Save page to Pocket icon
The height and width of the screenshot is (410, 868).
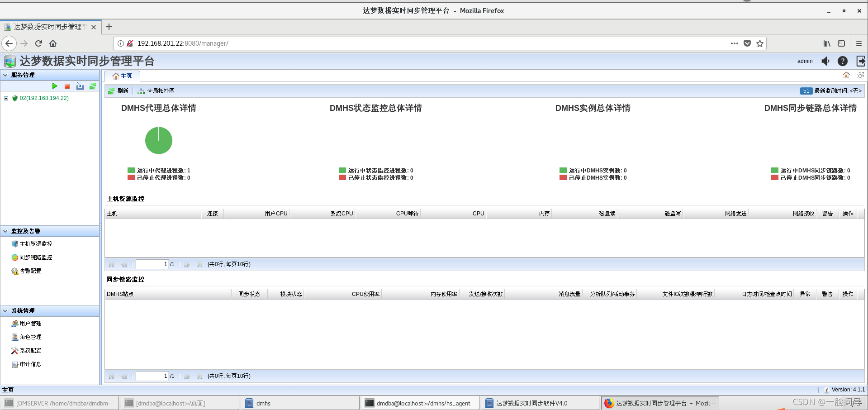(x=747, y=43)
